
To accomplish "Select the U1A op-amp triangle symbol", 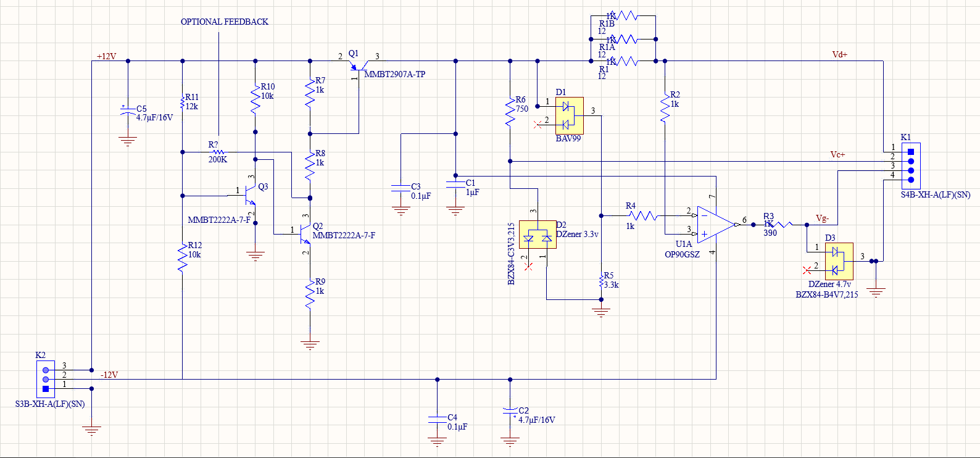I will click(716, 225).
